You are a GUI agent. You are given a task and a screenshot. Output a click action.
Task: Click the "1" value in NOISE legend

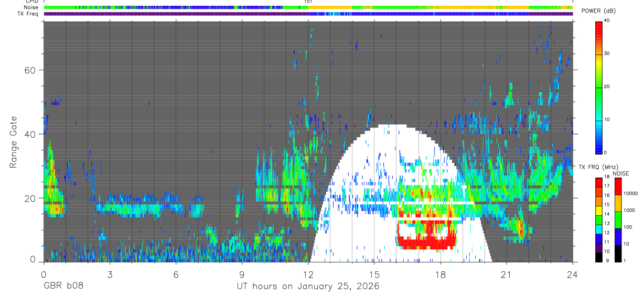pos(625,260)
